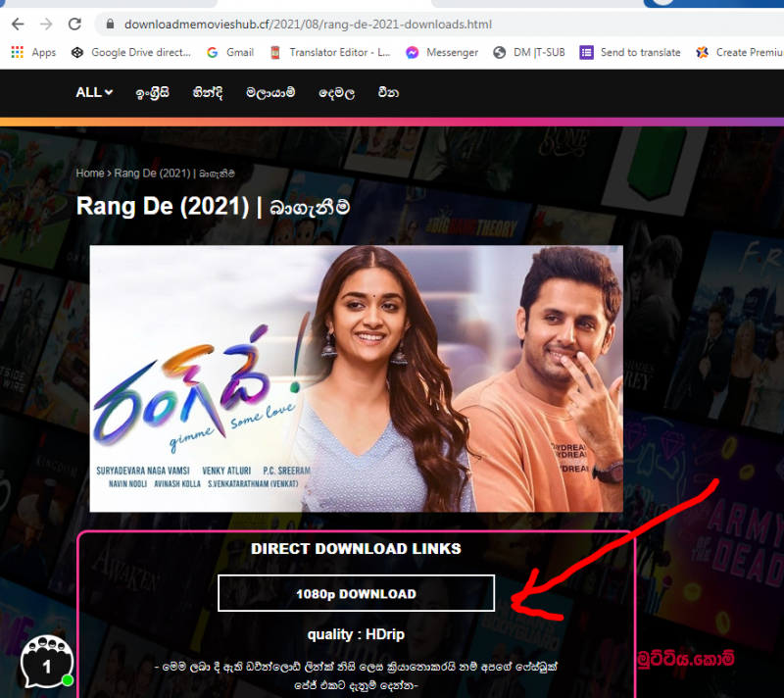Click the 1080p DOWNLOAD button
The image size is (784, 698).
(356, 593)
